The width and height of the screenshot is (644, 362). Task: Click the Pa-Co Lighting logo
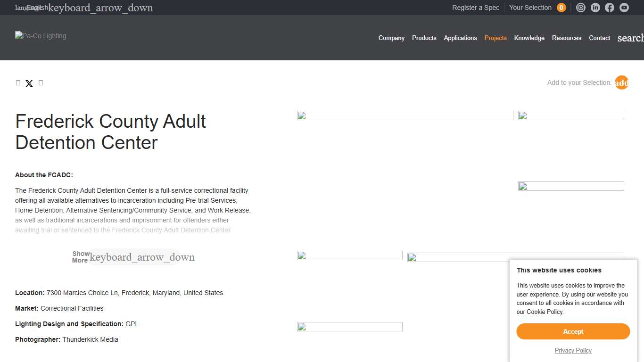point(41,36)
